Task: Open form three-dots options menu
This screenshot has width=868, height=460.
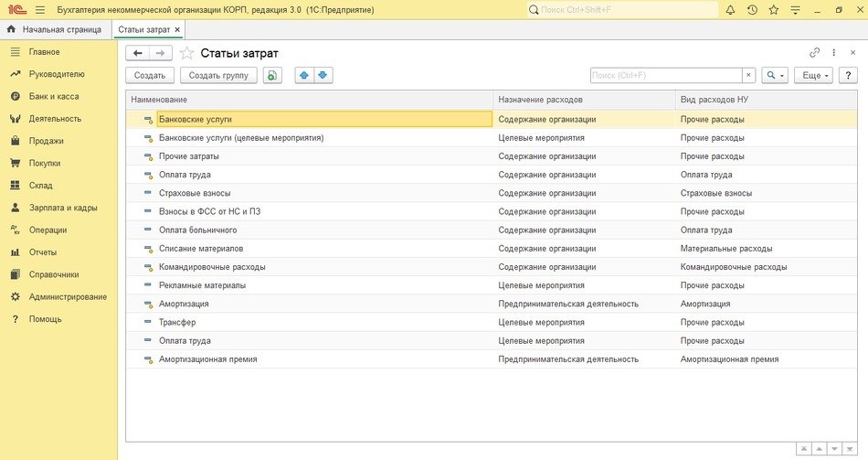Action: 833,53
